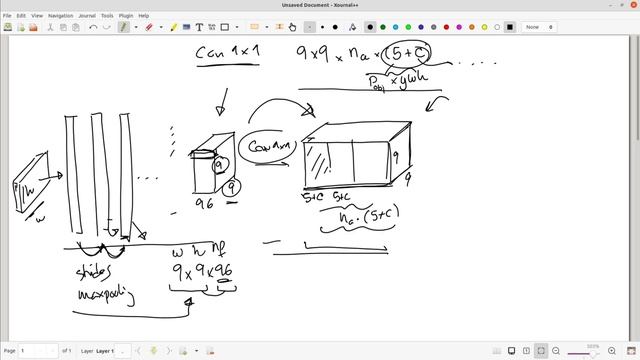Screen dimensions: 640x360
Task: Open the pen options dropdown arrow
Action: pos(136,27)
